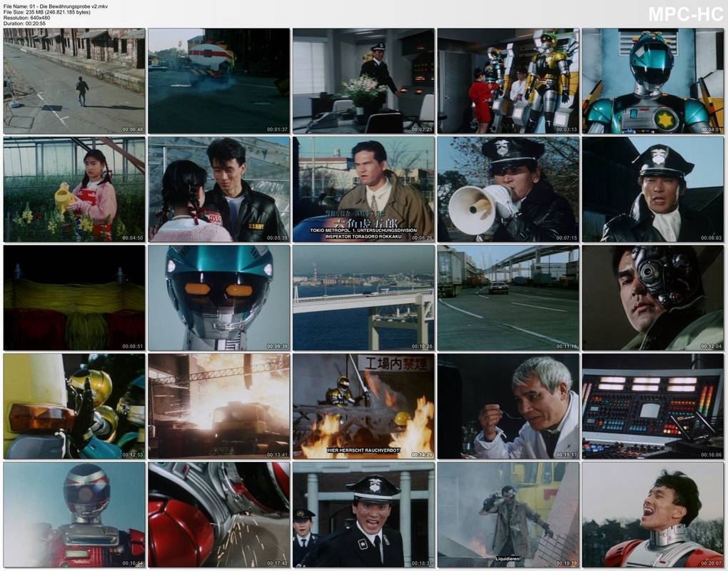Select the 00:12:04 cyborg half-face thumbnail

pyautogui.click(x=653, y=298)
